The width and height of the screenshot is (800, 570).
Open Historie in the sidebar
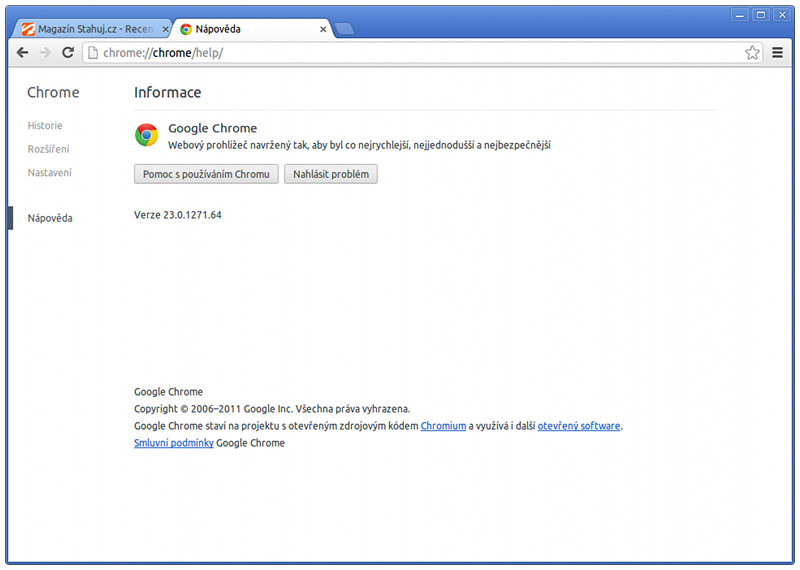45,126
